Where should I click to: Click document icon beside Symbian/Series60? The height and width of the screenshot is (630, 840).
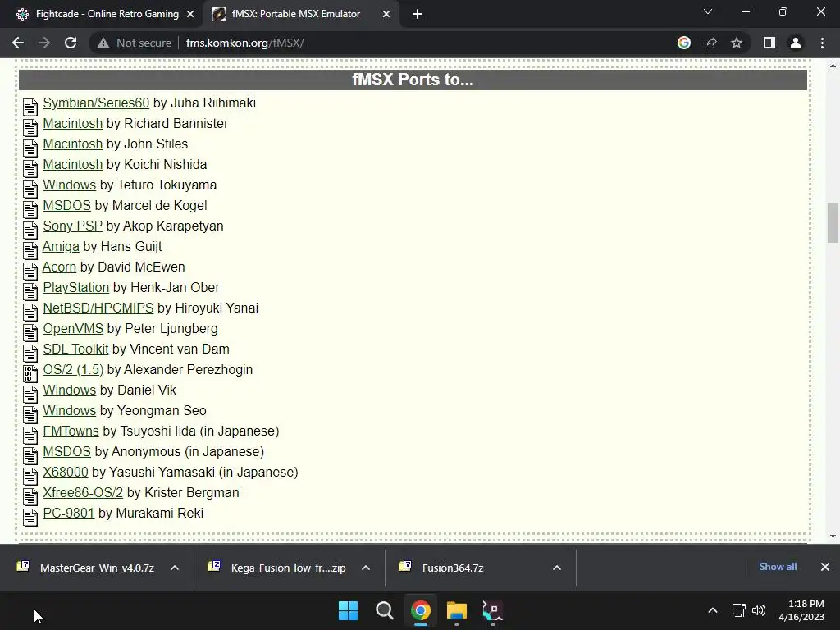click(x=30, y=107)
